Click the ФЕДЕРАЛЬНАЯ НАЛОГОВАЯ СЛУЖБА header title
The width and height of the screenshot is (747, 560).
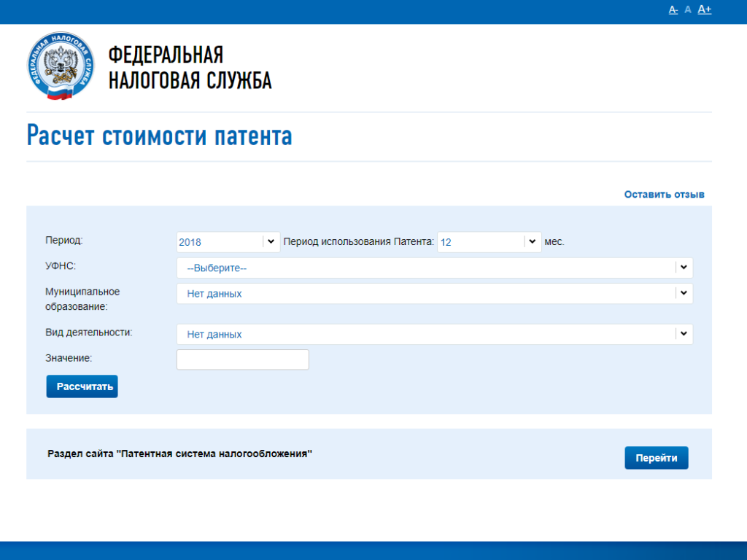click(x=190, y=67)
